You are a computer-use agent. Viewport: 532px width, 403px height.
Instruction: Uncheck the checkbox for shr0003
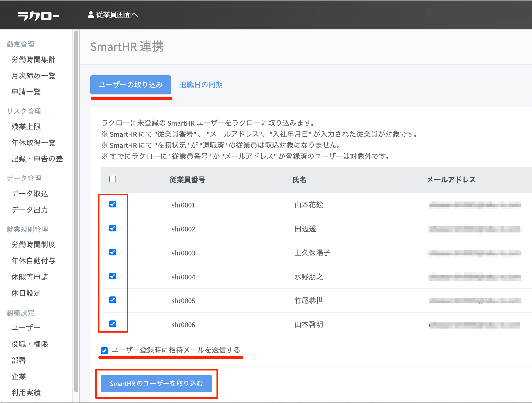[113, 252]
